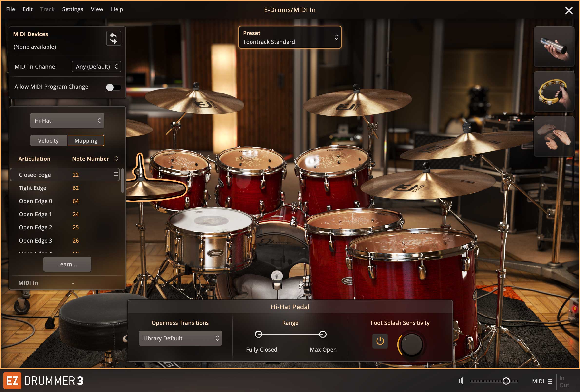
Task: Open the MIDI hamburger menu icon
Action: pos(550,381)
